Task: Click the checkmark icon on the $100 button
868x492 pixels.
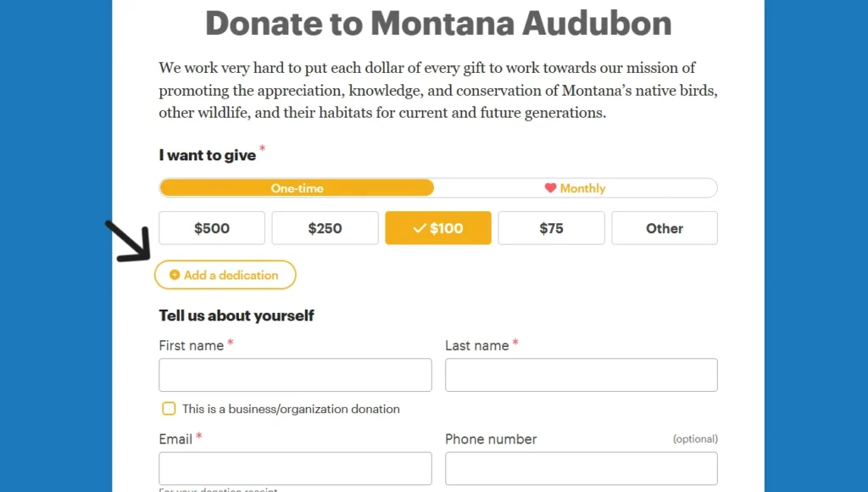Action: pyautogui.click(x=419, y=228)
